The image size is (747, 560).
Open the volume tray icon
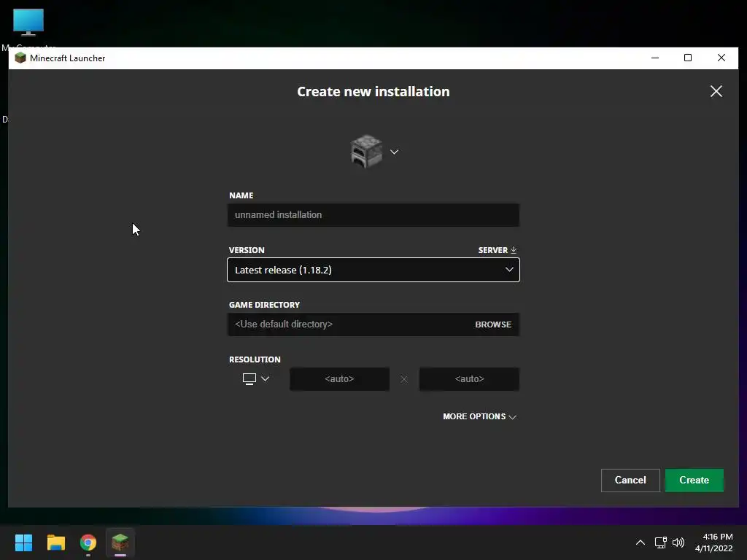678,542
